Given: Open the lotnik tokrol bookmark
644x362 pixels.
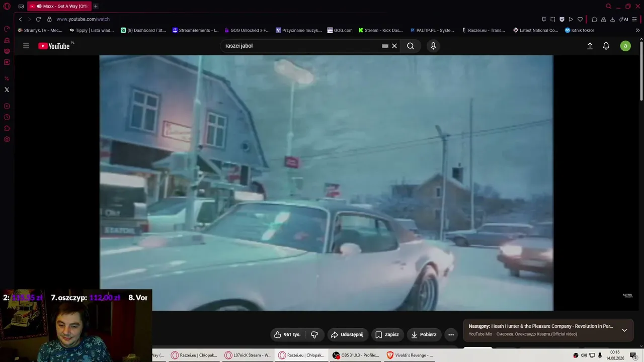Looking at the screenshot, I should pos(580,30).
